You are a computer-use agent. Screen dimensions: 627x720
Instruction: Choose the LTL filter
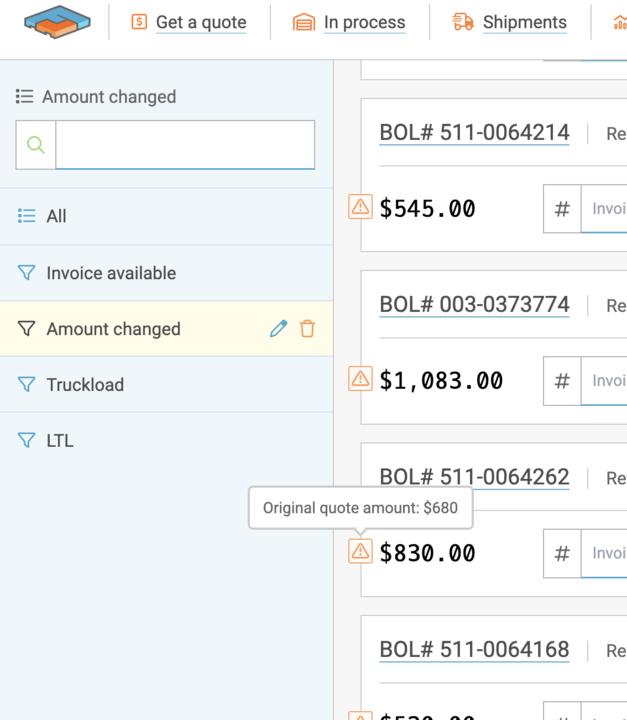click(59, 441)
